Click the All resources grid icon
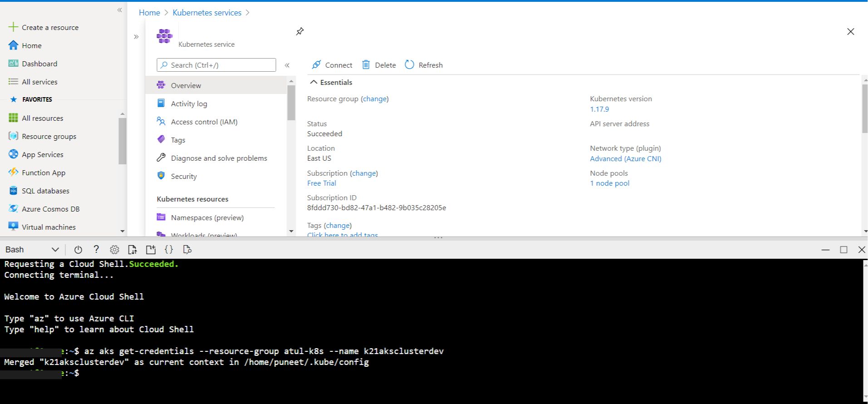 point(13,118)
